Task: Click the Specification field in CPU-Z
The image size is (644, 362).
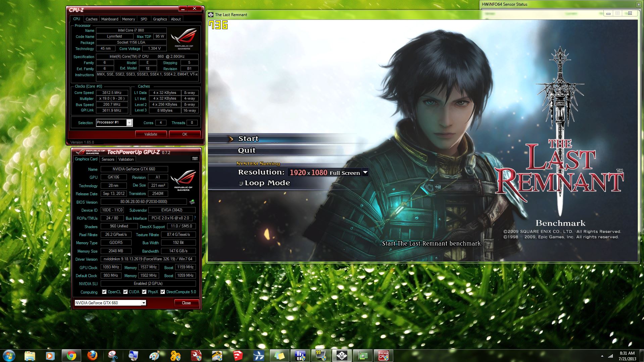Action: pos(147,56)
